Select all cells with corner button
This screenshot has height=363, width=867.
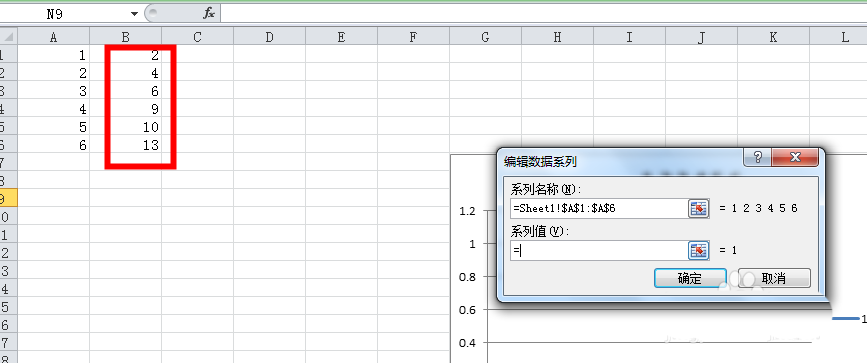9,37
